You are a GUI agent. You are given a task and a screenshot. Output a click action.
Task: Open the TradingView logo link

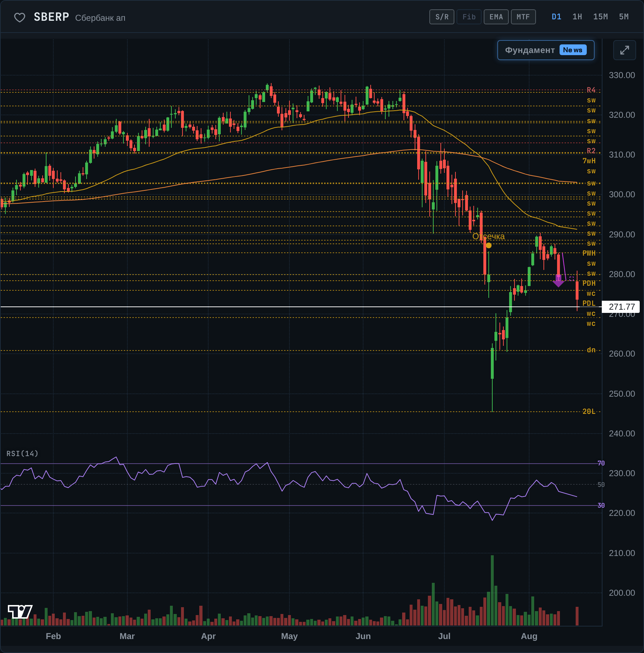[x=20, y=611]
